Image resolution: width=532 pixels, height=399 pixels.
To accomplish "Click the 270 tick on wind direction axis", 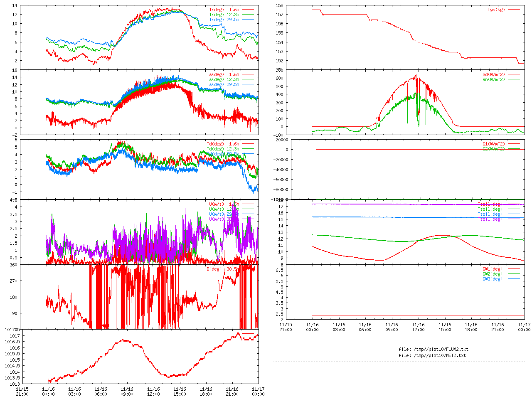I will click(x=14, y=281).
